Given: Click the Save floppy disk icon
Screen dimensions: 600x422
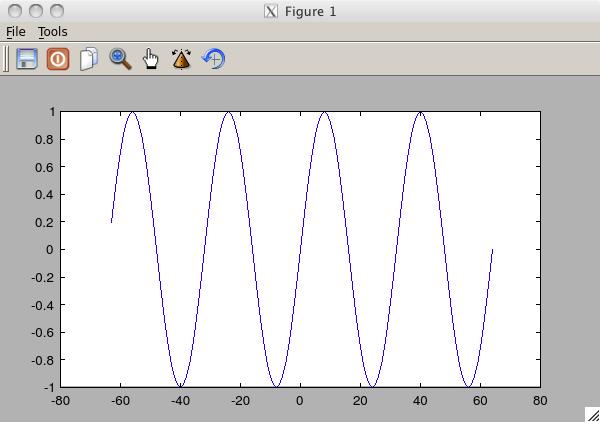Looking at the screenshot, I should point(27,59).
